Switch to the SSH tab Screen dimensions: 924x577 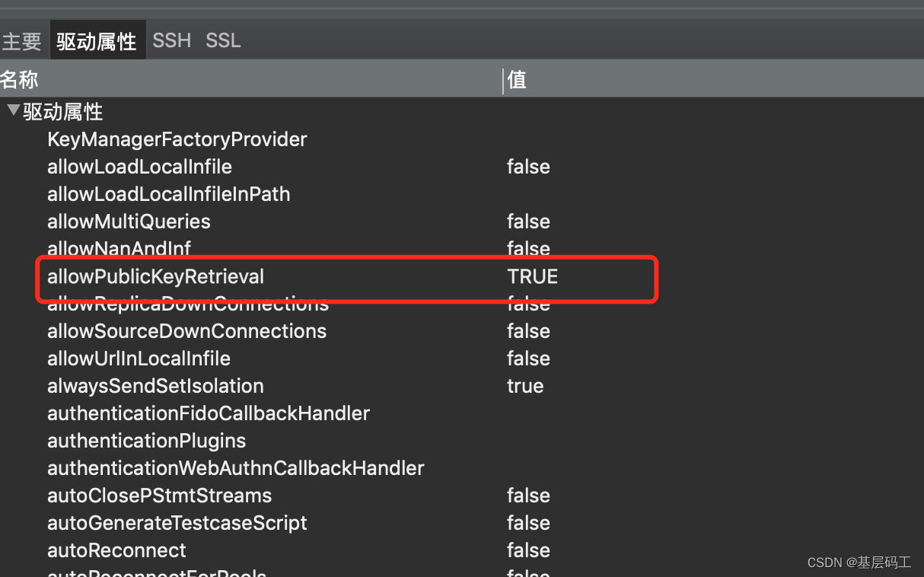click(171, 41)
